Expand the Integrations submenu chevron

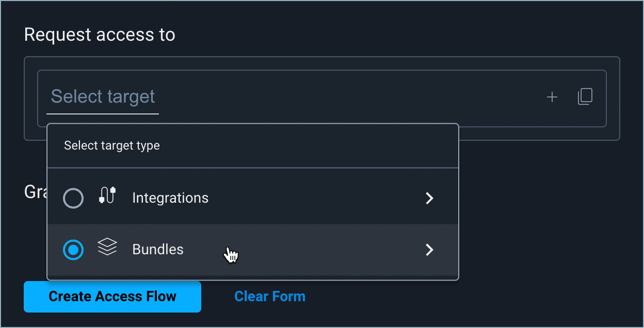pyautogui.click(x=429, y=198)
